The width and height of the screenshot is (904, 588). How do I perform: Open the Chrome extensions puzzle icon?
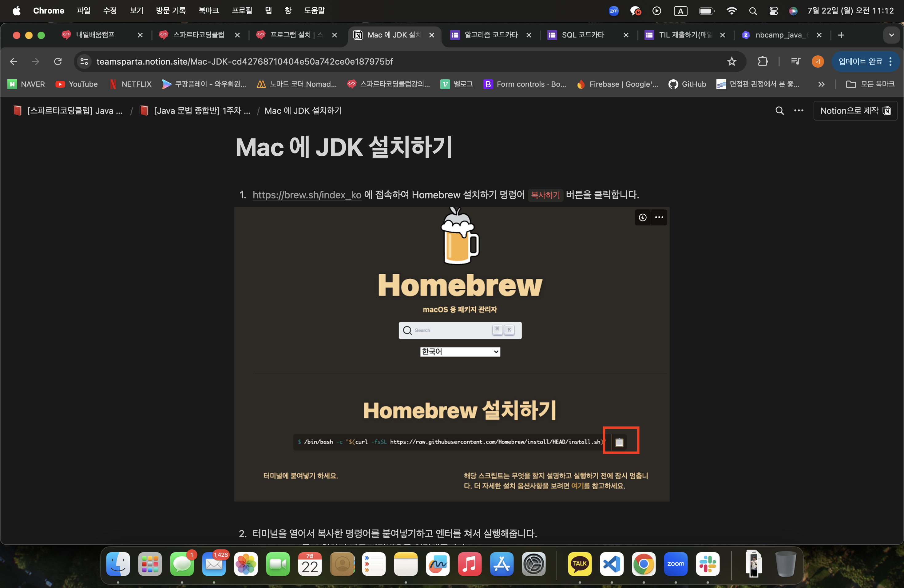(x=763, y=61)
